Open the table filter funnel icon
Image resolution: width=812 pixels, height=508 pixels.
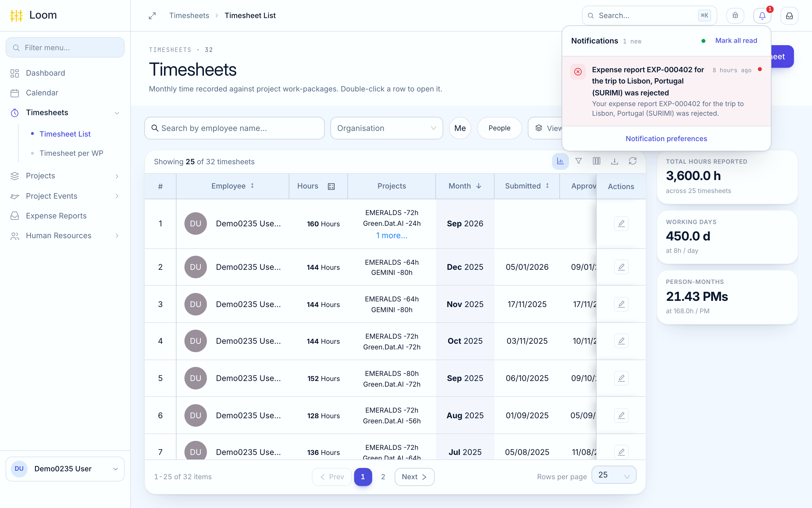point(579,161)
